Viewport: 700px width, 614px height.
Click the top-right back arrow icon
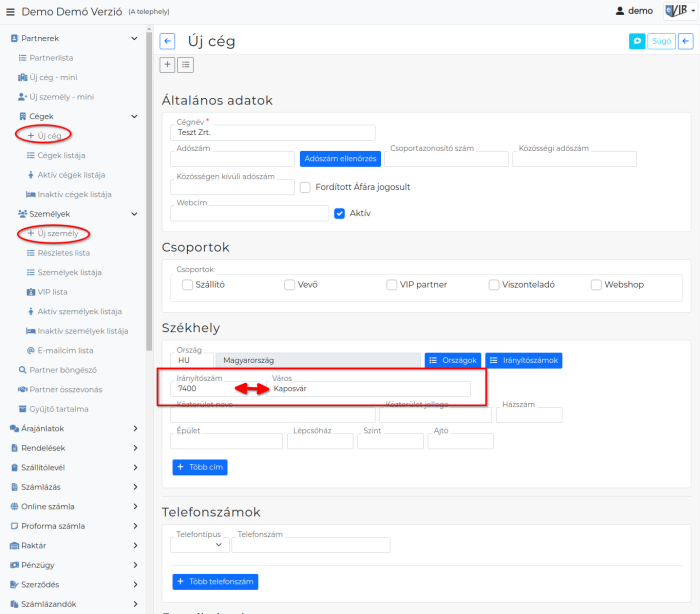pos(685,41)
